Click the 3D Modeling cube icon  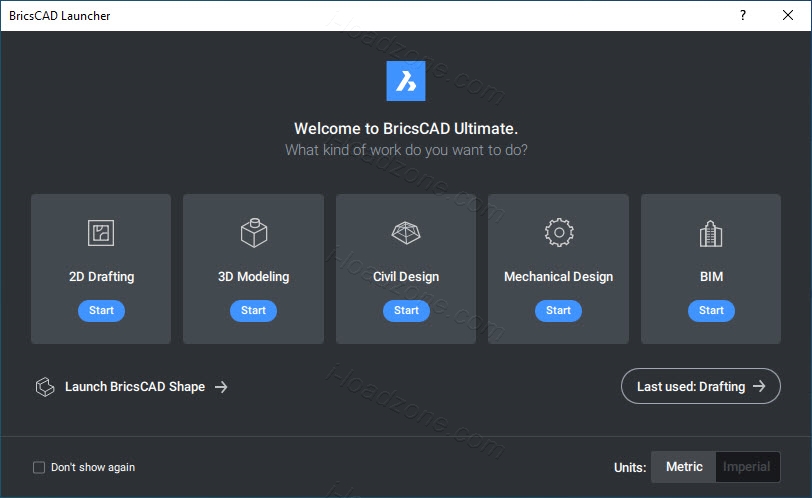[254, 233]
